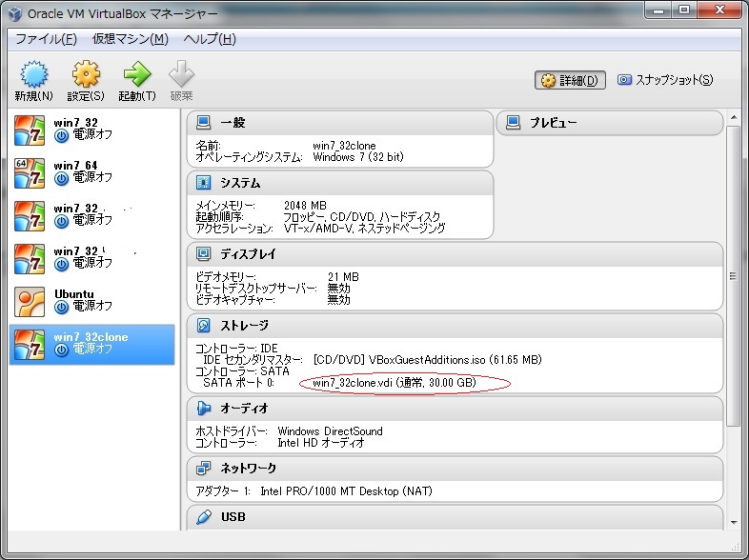Screen dimensions: 749x560
Task: Click the 破棄 discard arrow icon
Action: (181, 74)
